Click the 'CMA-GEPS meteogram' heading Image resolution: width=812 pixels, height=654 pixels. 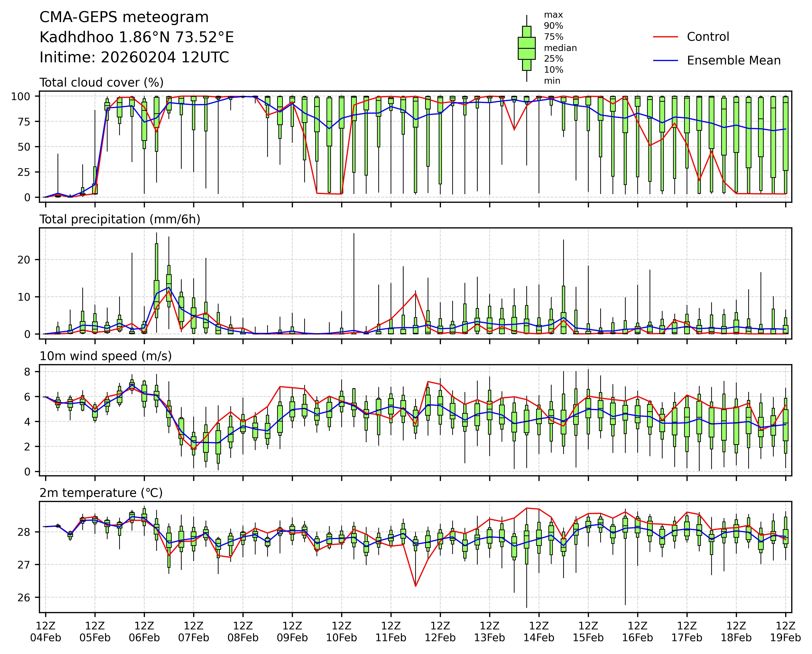pos(124,17)
